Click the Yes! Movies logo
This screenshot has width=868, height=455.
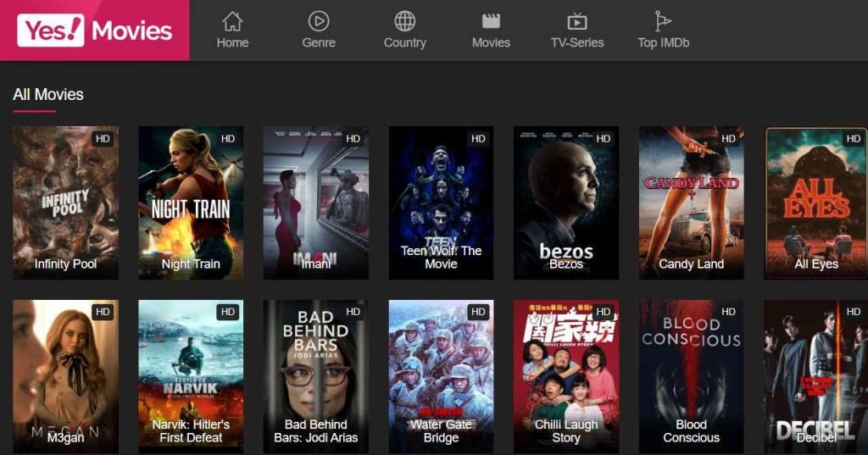click(95, 31)
